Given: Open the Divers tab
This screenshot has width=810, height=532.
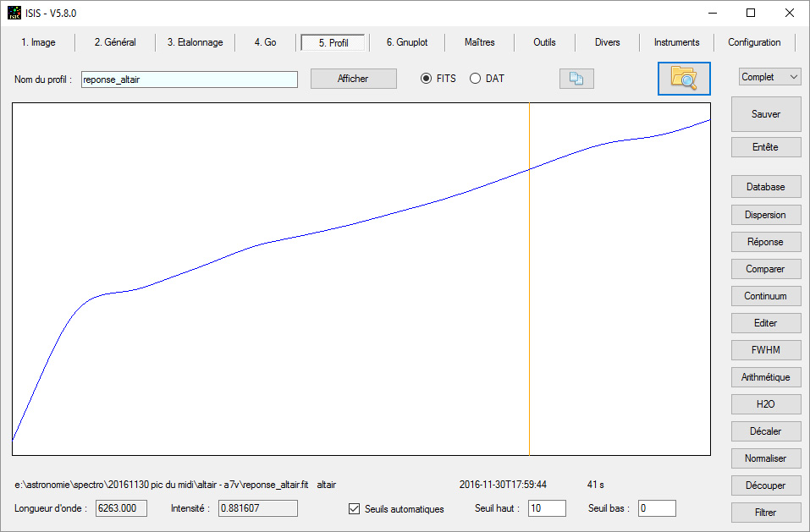Looking at the screenshot, I should pyautogui.click(x=607, y=42).
